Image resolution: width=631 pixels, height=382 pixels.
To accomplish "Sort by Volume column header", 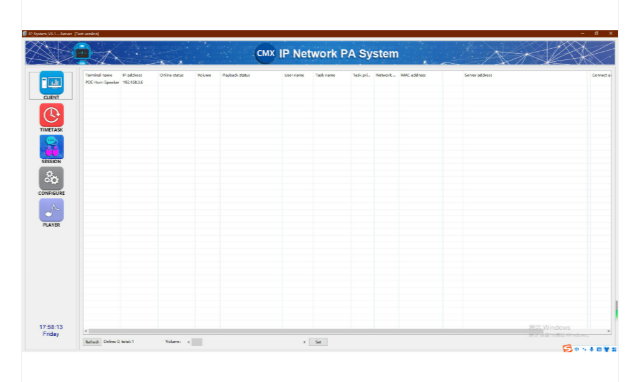I will 204,75.
